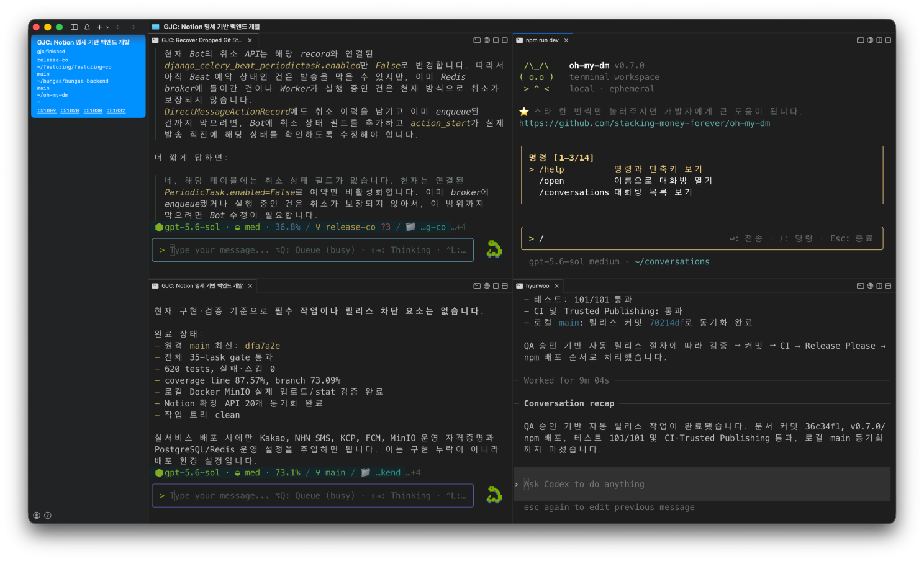Zoom the window with the green button
This screenshot has height=561, width=924.
[59, 27]
